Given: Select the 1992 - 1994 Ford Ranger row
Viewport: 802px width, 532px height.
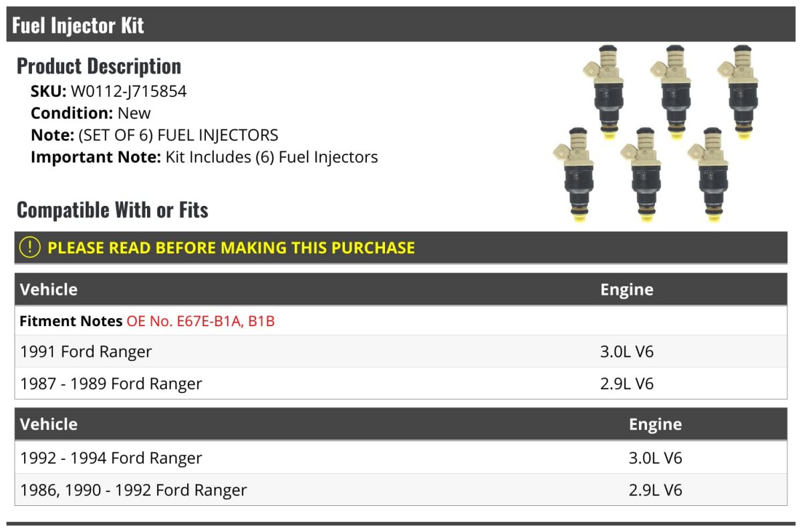Looking at the screenshot, I should coord(401,458).
